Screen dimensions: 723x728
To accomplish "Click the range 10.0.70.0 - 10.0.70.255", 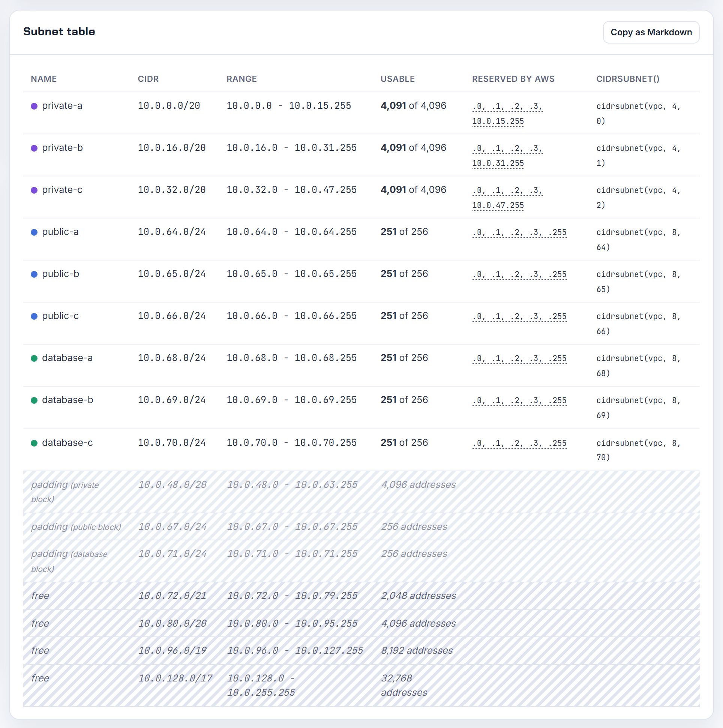I will (x=291, y=443).
